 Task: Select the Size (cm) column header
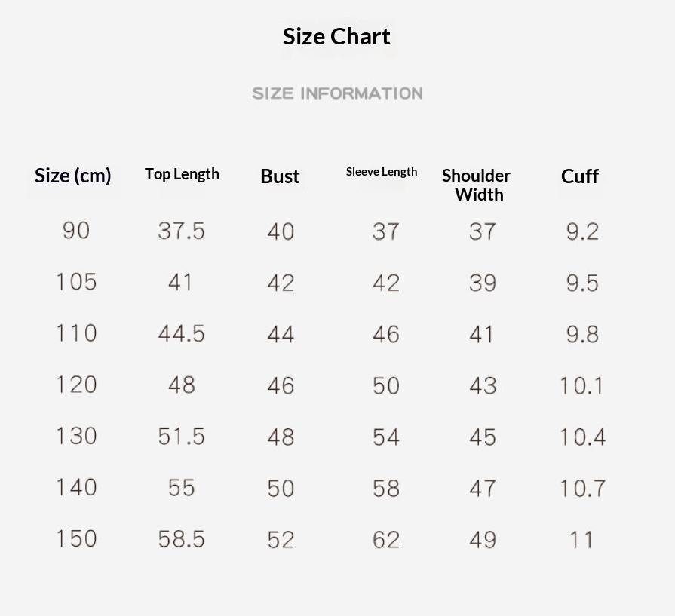tap(73, 176)
